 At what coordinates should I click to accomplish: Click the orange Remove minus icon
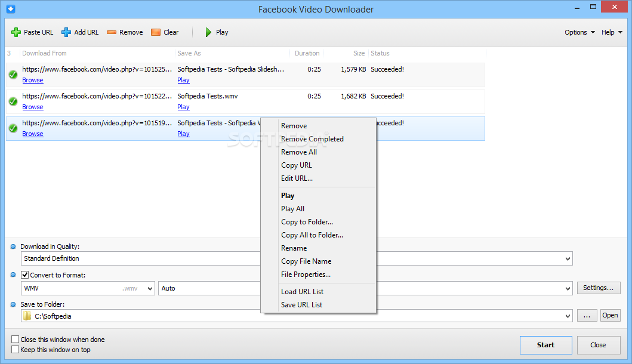click(x=112, y=32)
